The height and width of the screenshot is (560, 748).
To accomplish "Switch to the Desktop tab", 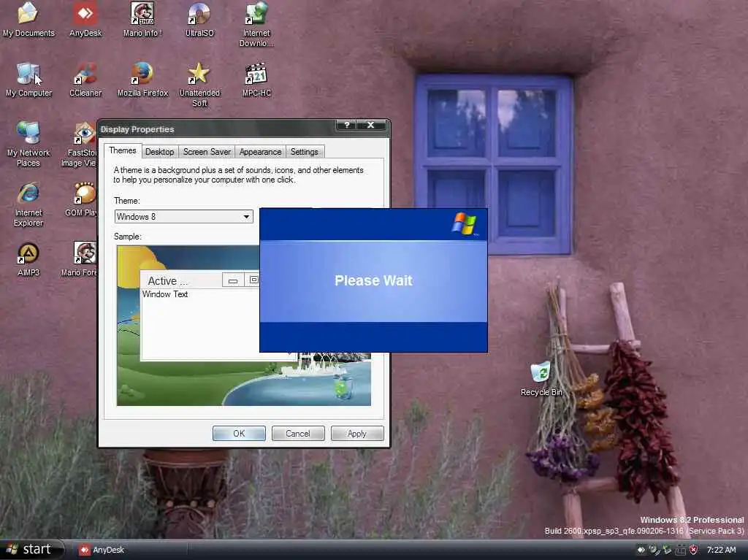I will (x=159, y=152).
